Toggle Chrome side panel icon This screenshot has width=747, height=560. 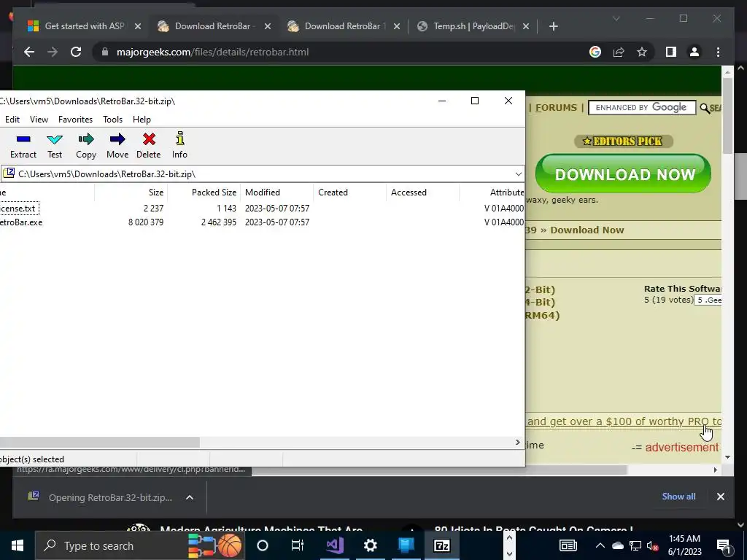coord(671,52)
